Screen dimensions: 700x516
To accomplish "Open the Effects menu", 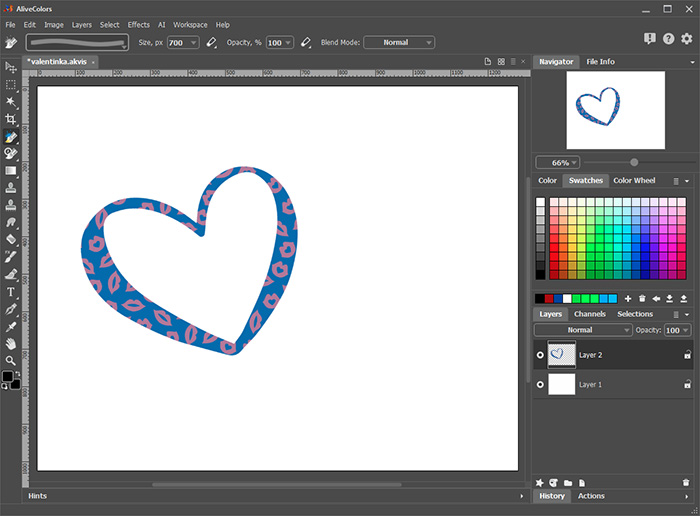I will coord(138,25).
